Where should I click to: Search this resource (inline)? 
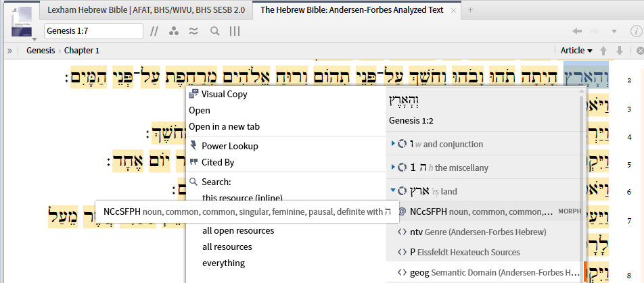point(242,197)
